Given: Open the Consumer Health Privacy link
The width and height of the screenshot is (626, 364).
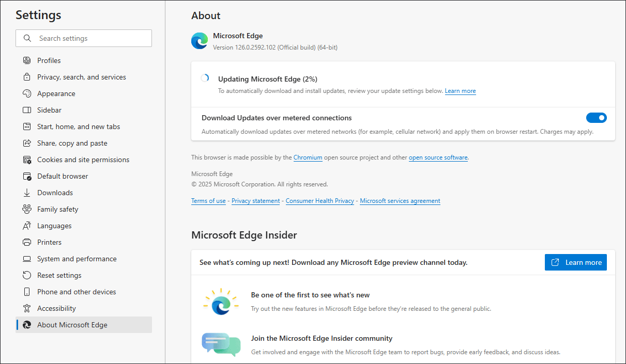Looking at the screenshot, I should (320, 201).
